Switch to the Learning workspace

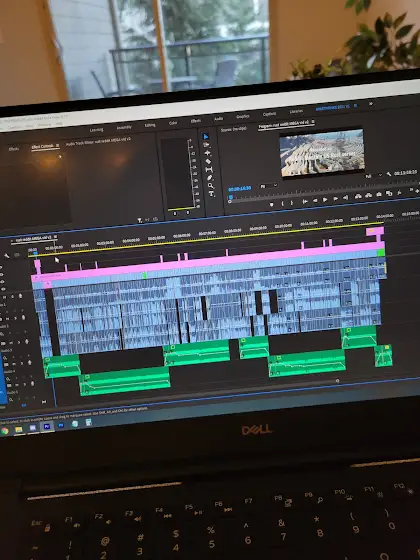coord(96,130)
